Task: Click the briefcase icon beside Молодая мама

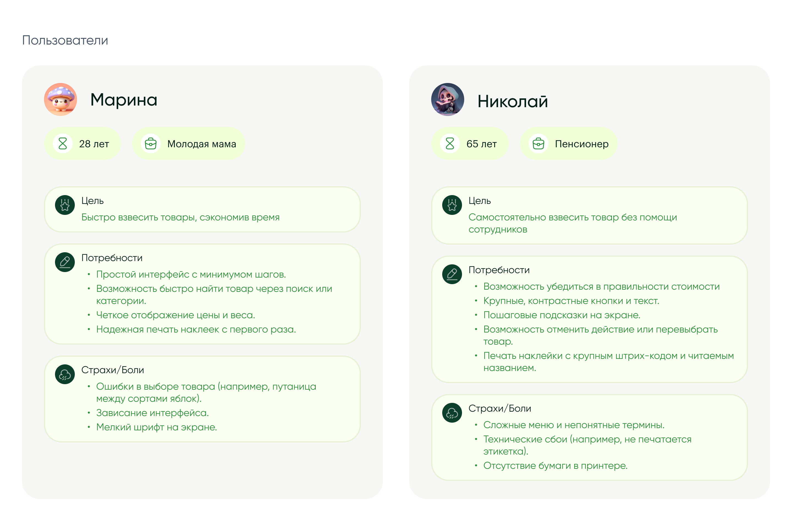Action: (x=150, y=144)
